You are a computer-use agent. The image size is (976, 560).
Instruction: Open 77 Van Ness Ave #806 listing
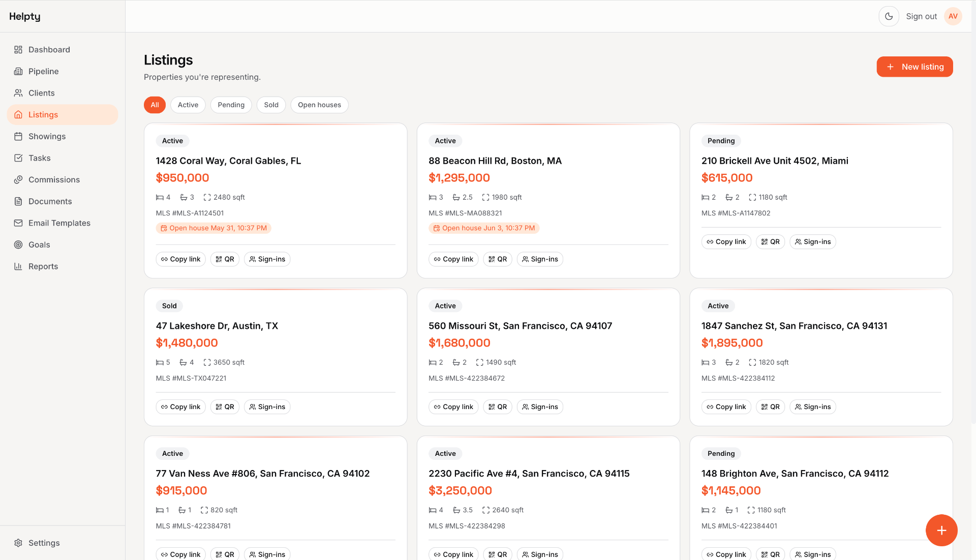coord(263,474)
